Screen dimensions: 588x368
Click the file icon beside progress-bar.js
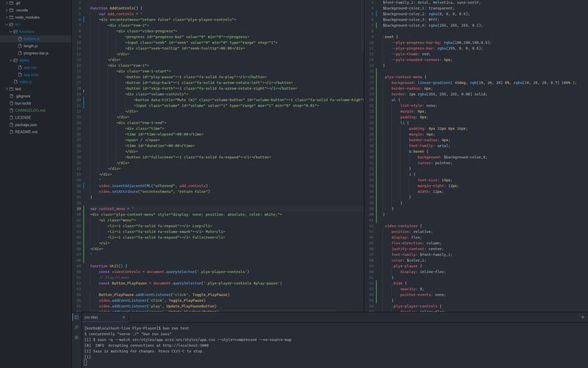coord(21,53)
